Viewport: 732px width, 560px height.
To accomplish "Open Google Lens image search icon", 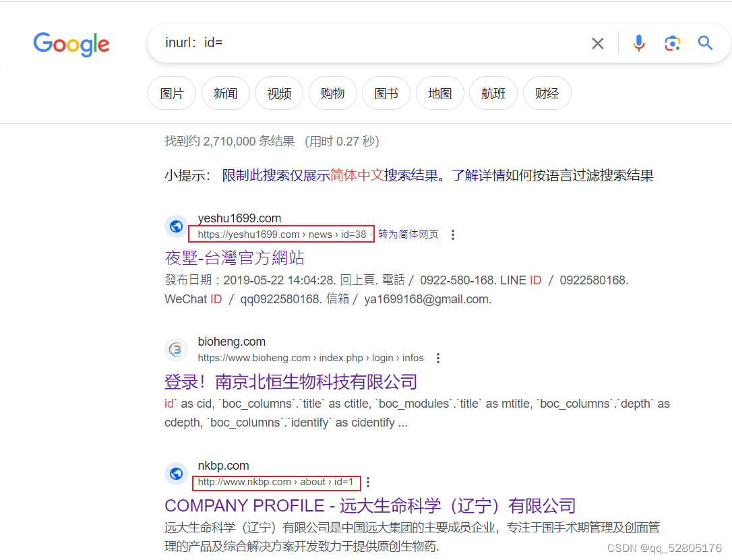I will point(672,43).
